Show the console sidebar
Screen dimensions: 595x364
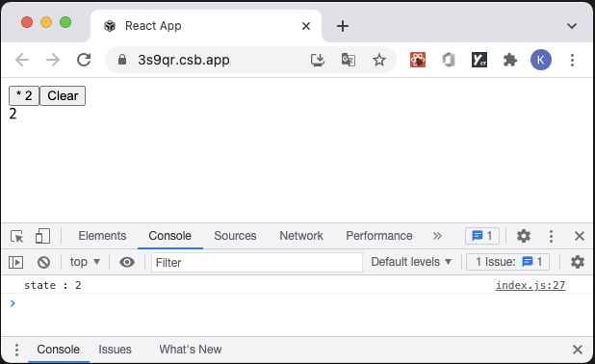(x=15, y=262)
